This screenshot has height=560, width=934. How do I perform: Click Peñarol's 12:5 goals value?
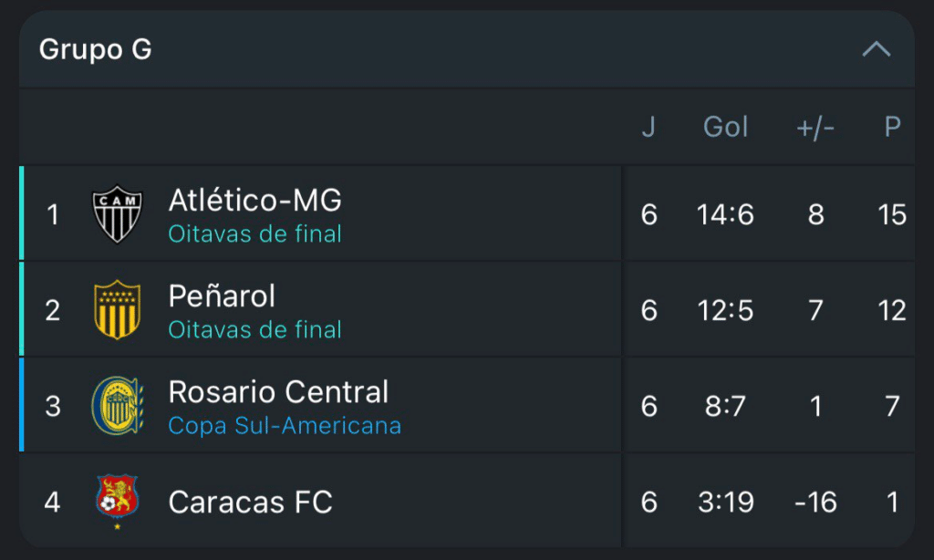click(x=726, y=310)
